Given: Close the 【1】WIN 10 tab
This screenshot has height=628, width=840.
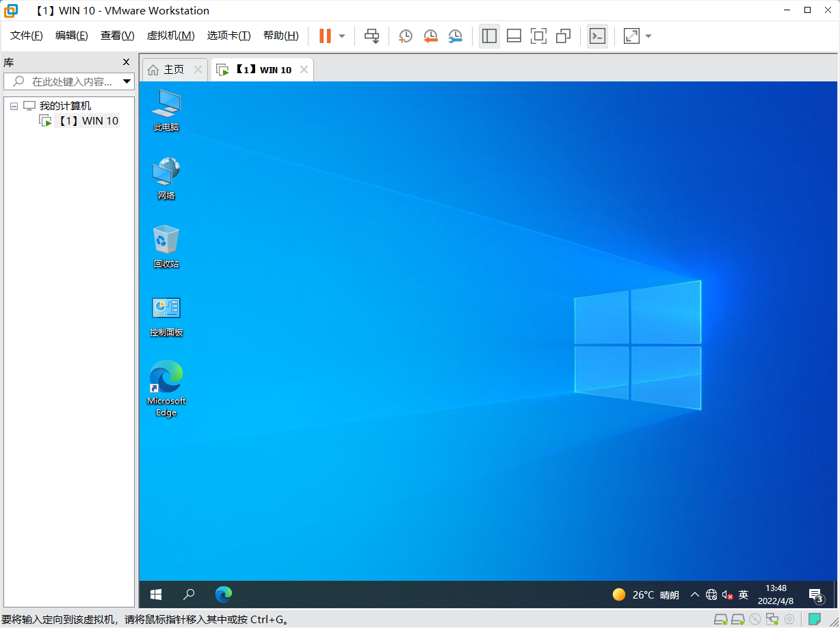Looking at the screenshot, I should pyautogui.click(x=304, y=70).
